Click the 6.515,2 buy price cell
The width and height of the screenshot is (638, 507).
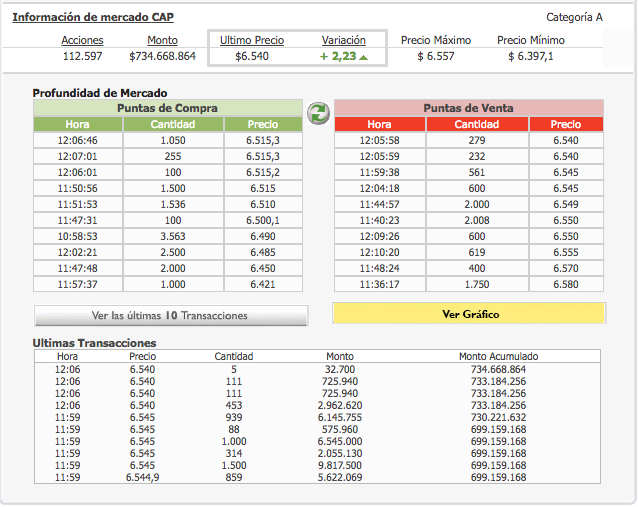tap(263, 173)
